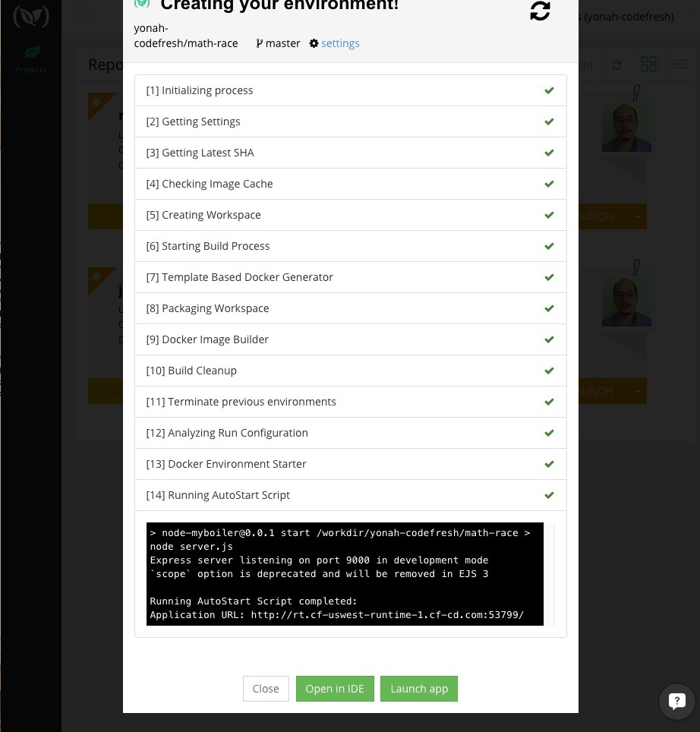This screenshot has height=732, width=700.
Task: Click the checkmark for Build Cleanup step
Action: pyautogui.click(x=549, y=370)
